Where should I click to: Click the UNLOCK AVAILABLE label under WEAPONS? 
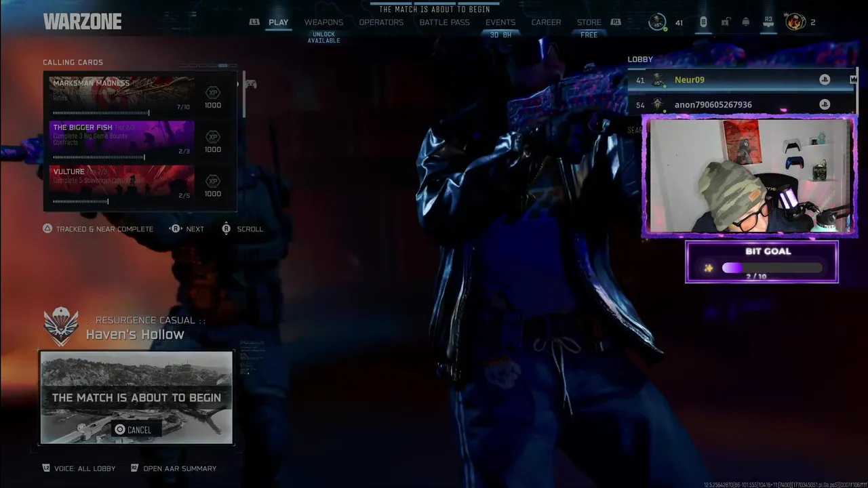323,37
